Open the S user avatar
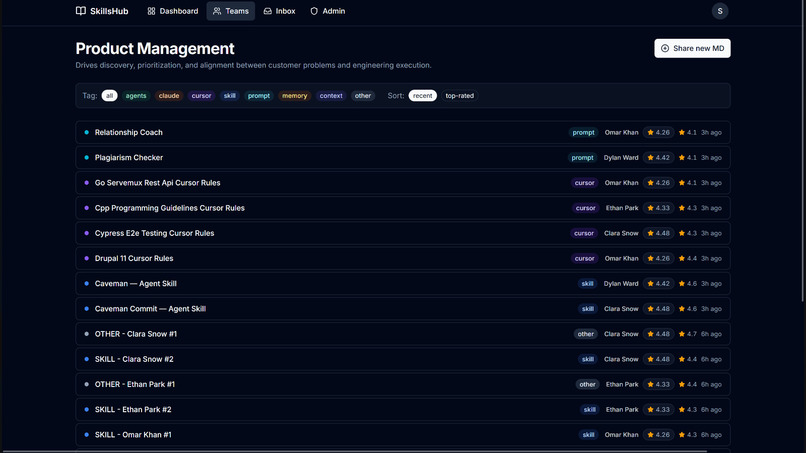The height and width of the screenshot is (453, 806). [x=720, y=11]
